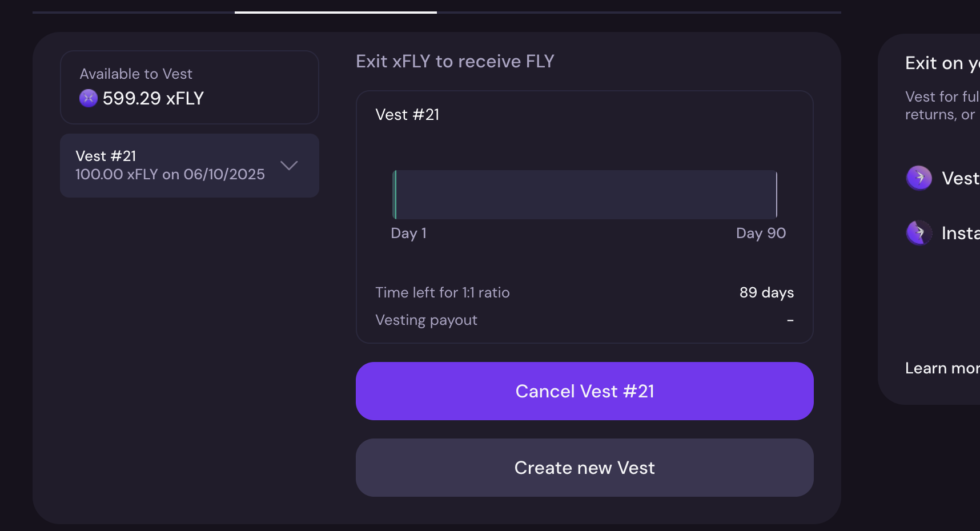Click the Vest #21 title in the details card
This screenshot has width=980, height=531.
pyautogui.click(x=407, y=114)
